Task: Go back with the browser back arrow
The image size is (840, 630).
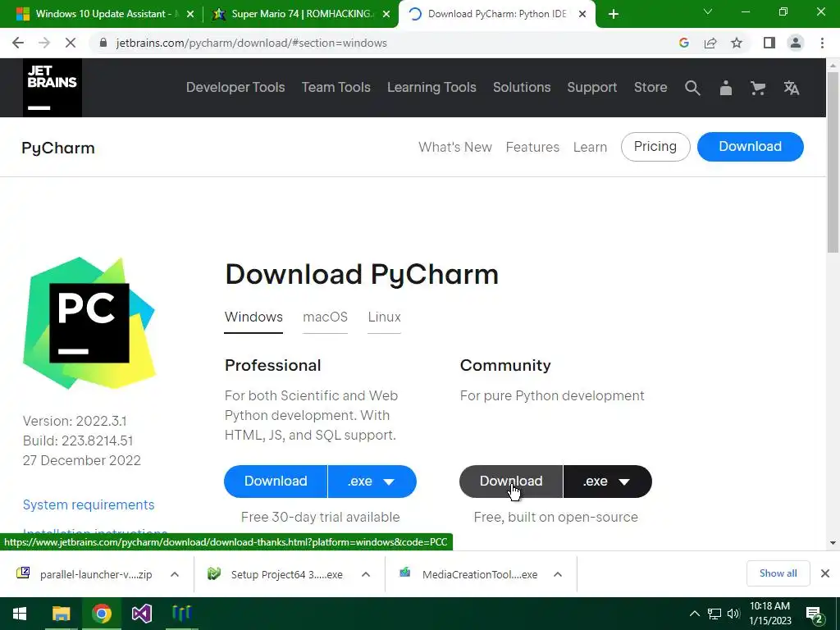Action: click(18, 43)
